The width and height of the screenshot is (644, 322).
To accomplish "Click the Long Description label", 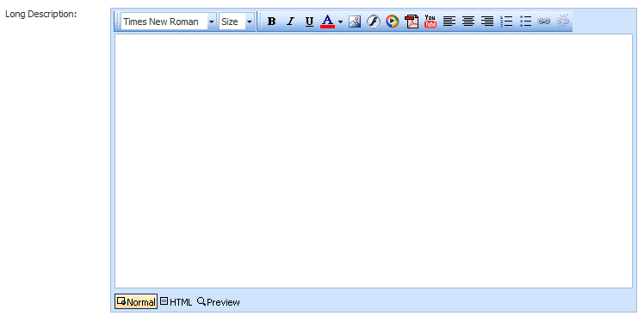I will click(41, 14).
